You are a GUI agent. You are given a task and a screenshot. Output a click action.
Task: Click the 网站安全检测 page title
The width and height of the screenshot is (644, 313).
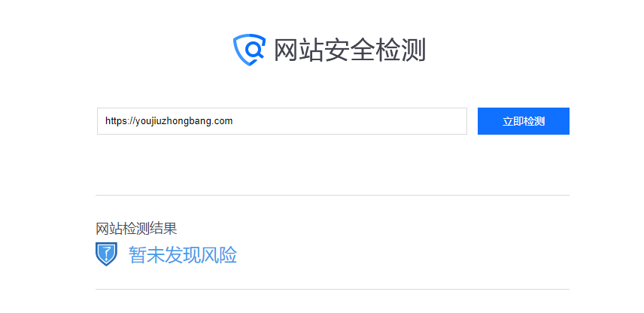[x=350, y=50]
